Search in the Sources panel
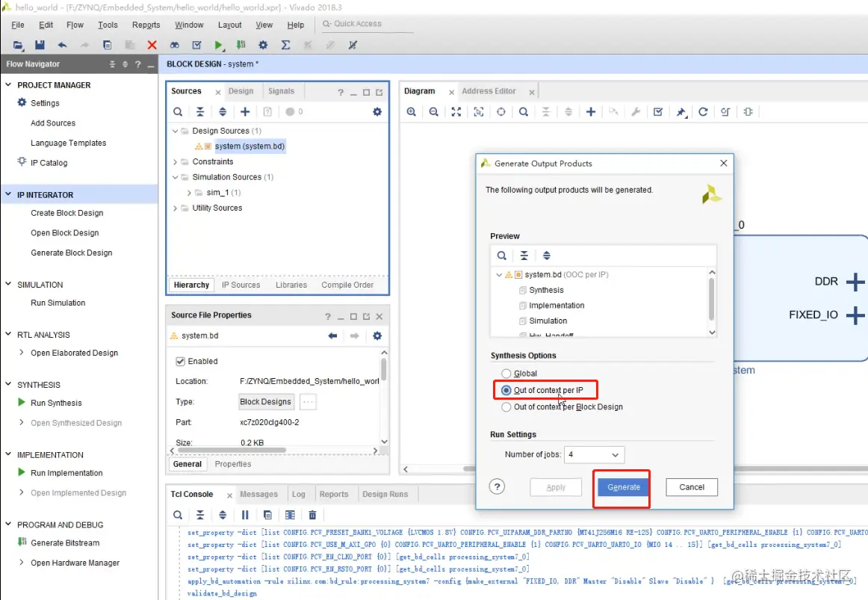Image resolution: width=868 pixels, height=600 pixels. [178, 112]
